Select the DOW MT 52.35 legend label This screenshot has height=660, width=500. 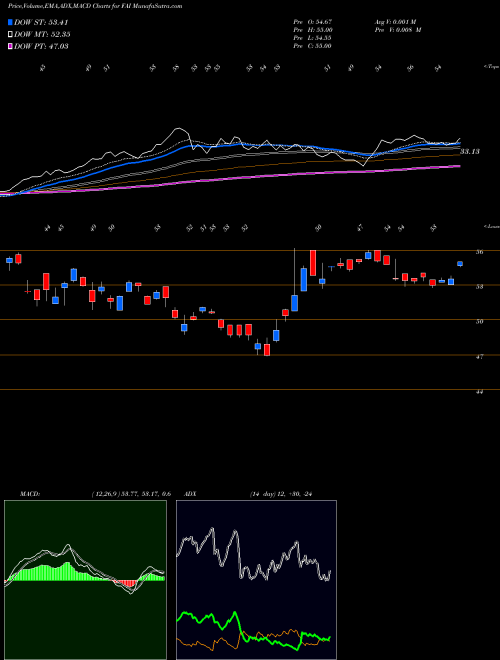tap(42, 35)
